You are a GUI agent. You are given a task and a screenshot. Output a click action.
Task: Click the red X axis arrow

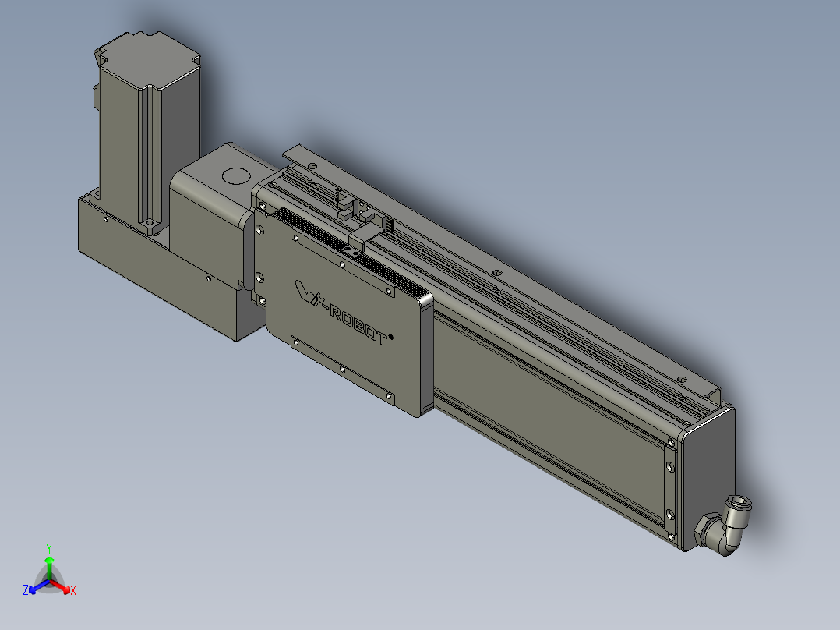[61, 586]
